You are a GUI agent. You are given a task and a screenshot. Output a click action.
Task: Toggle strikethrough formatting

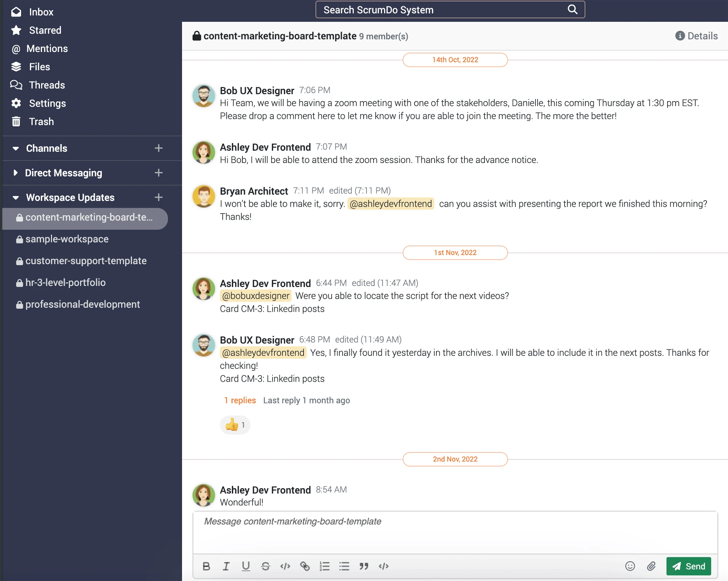pos(265,566)
